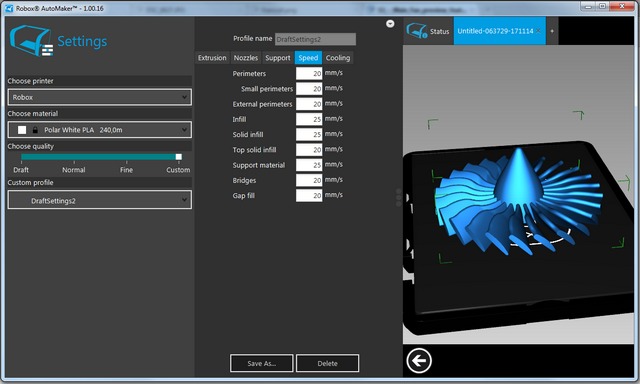Click the Top solid infill speed field
Image resolution: width=640 pixels, height=384 pixels.
pos(309,150)
